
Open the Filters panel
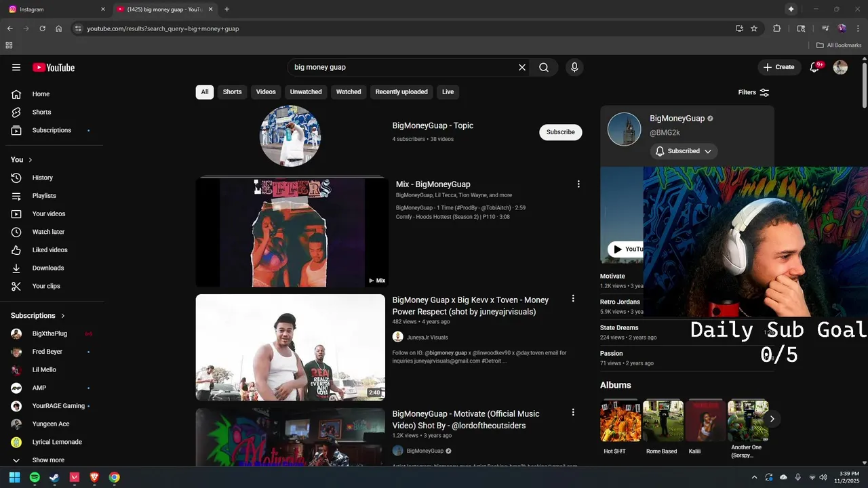pos(753,92)
